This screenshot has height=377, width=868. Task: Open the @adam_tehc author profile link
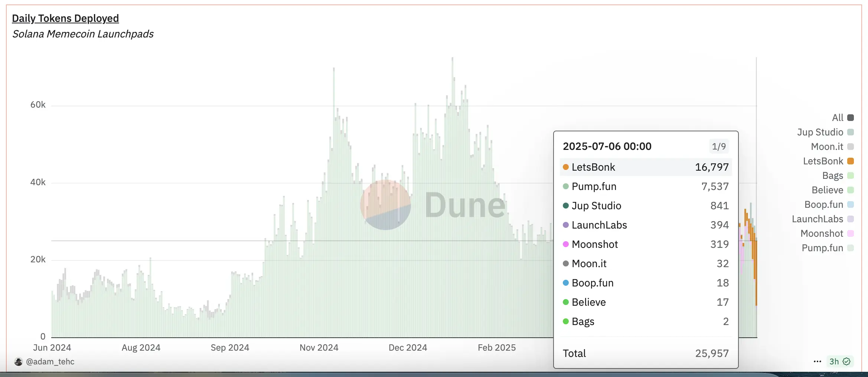tap(50, 361)
